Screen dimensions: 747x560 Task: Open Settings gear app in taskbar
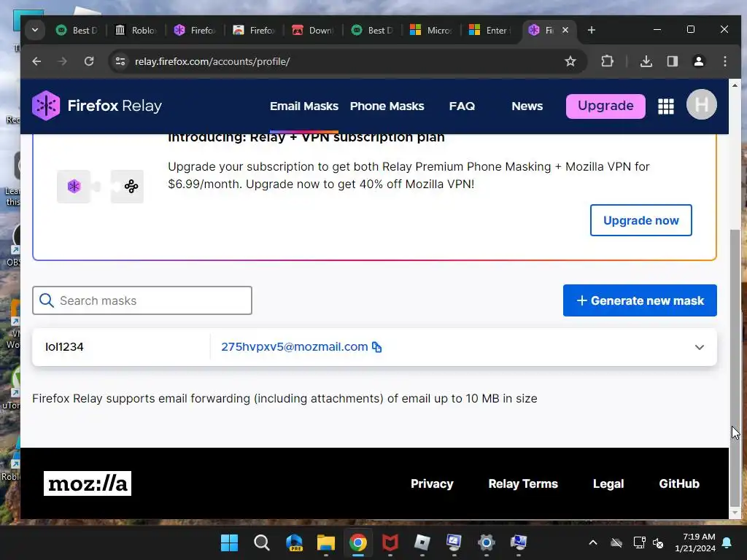coord(487,542)
